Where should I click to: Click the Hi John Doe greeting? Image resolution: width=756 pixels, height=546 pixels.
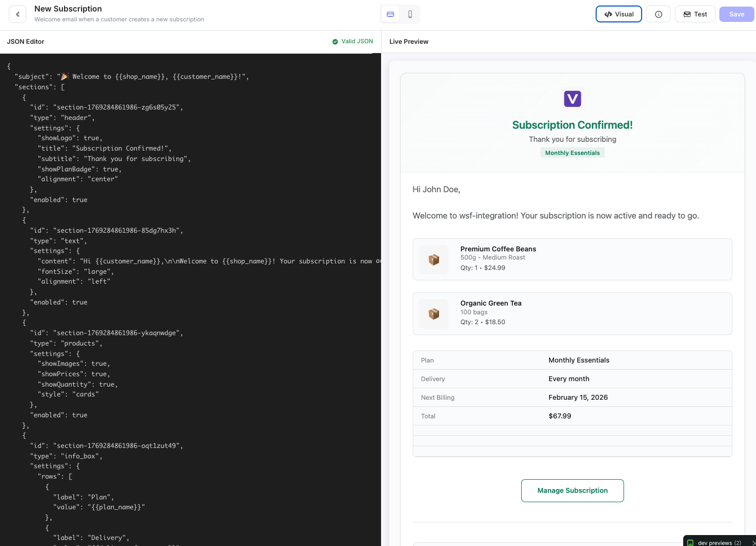pyautogui.click(x=436, y=189)
